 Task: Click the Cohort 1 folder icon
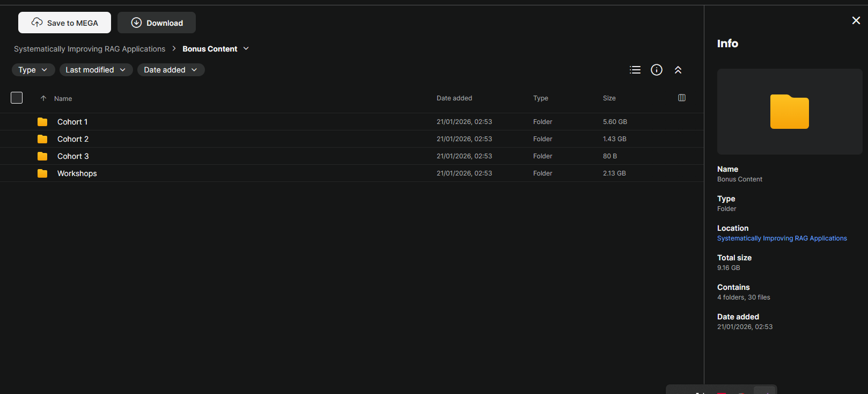pos(42,122)
